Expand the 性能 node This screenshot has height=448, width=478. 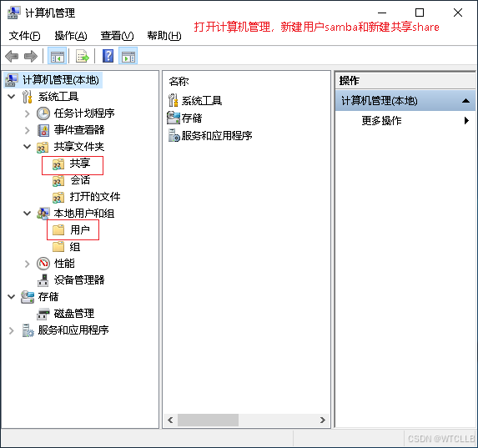[28, 264]
